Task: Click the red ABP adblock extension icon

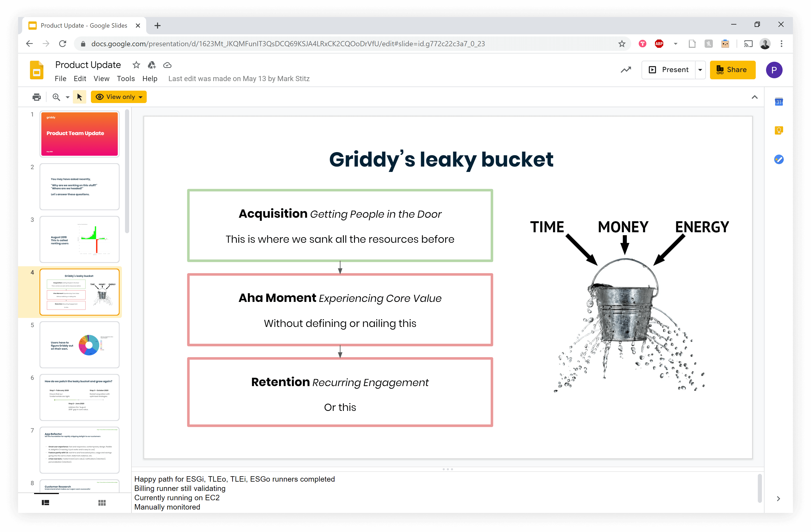Action: pos(659,44)
